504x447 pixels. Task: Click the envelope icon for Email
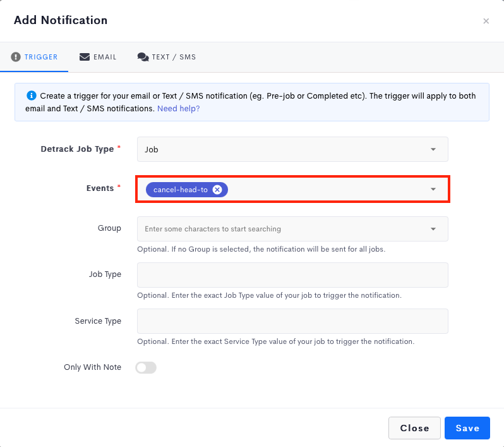[85, 57]
